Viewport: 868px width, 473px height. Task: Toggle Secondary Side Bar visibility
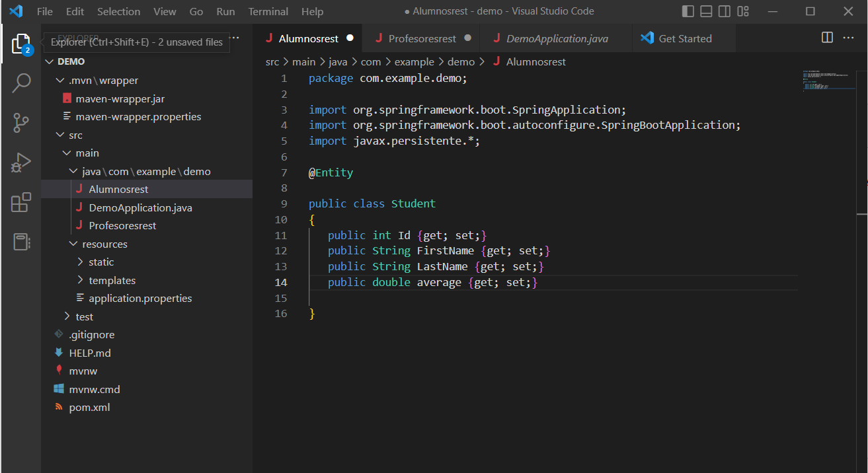[x=725, y=11]
